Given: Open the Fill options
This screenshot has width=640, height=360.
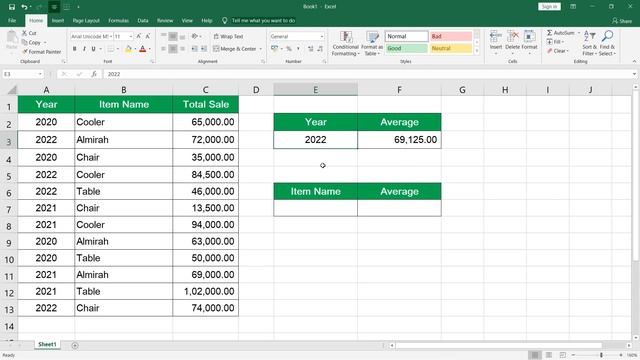Looking at the screenshot, I should [x=555, y=42].
